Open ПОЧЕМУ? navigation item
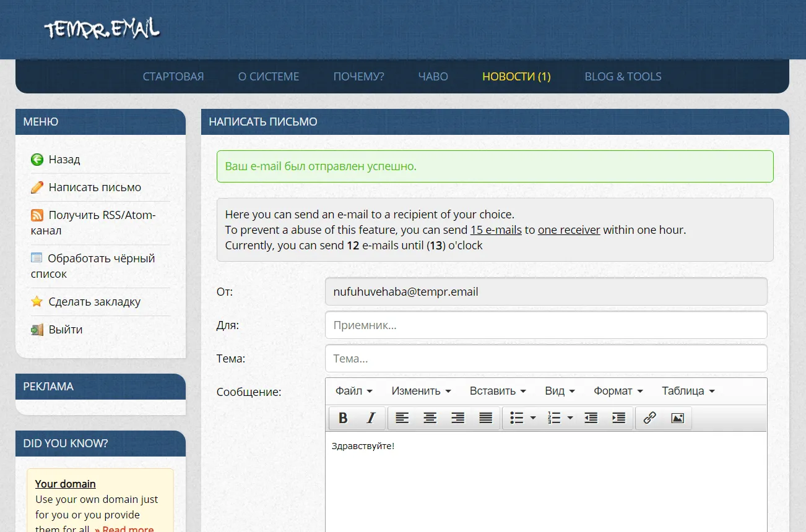The height and width of the screenshot is (532, 806). (359, 77)
